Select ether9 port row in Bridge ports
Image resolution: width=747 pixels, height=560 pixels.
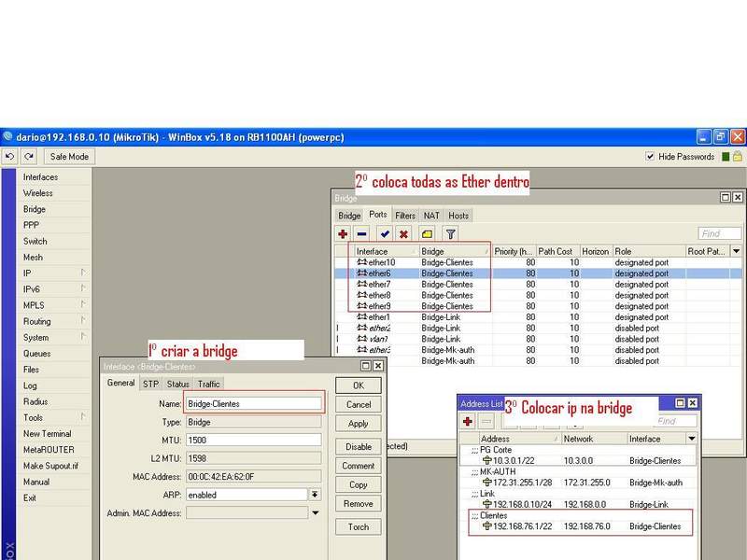pyautogui.click(x=539, y=306)
